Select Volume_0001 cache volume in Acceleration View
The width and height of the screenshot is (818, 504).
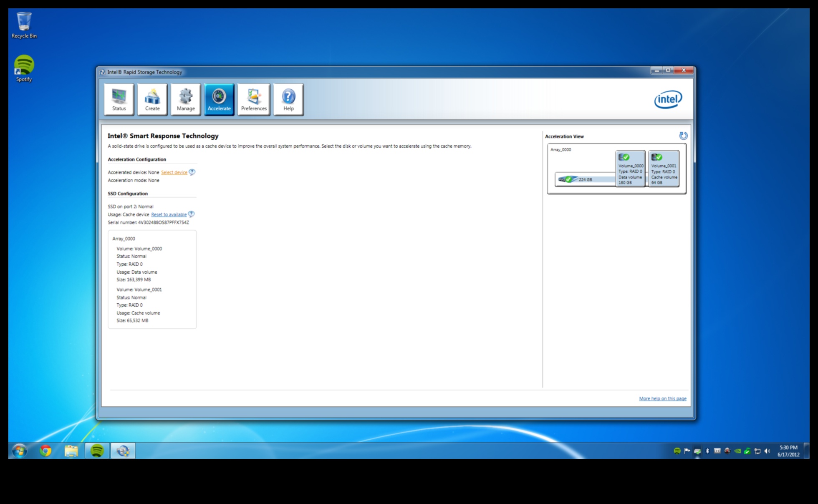[x=664, y=169]
